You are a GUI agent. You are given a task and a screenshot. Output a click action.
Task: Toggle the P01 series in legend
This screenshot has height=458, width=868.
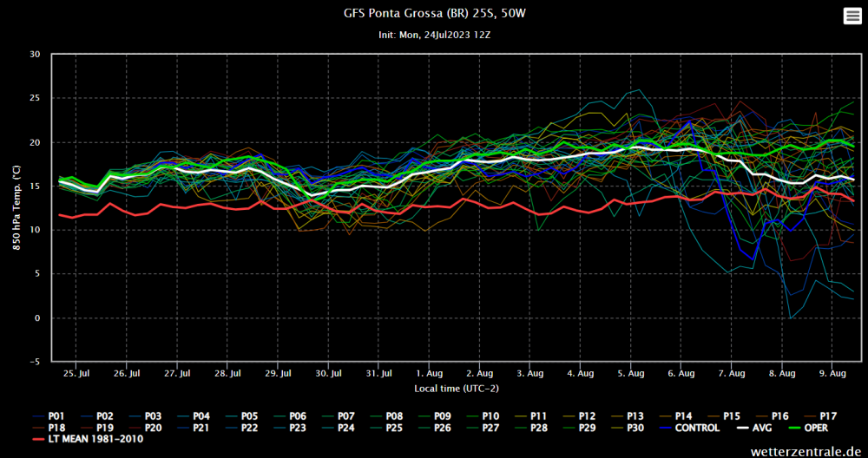point(49,415)
